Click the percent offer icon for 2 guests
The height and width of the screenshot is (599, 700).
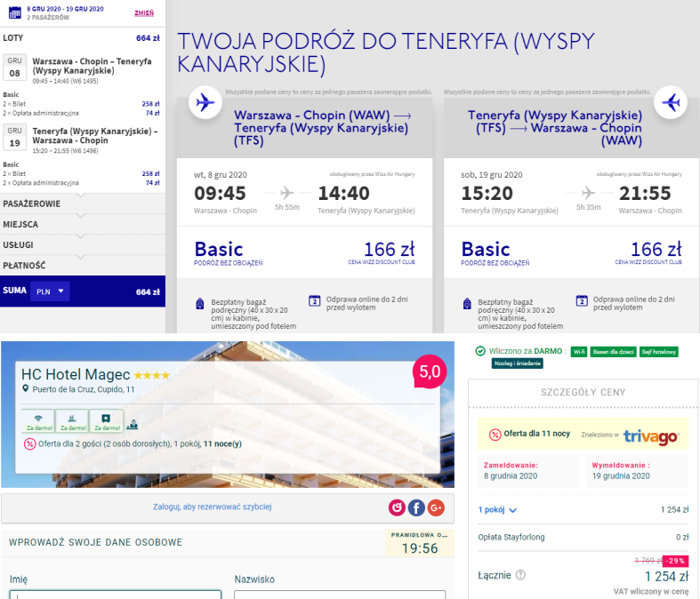pyautogui.click(x=29, y=443)
